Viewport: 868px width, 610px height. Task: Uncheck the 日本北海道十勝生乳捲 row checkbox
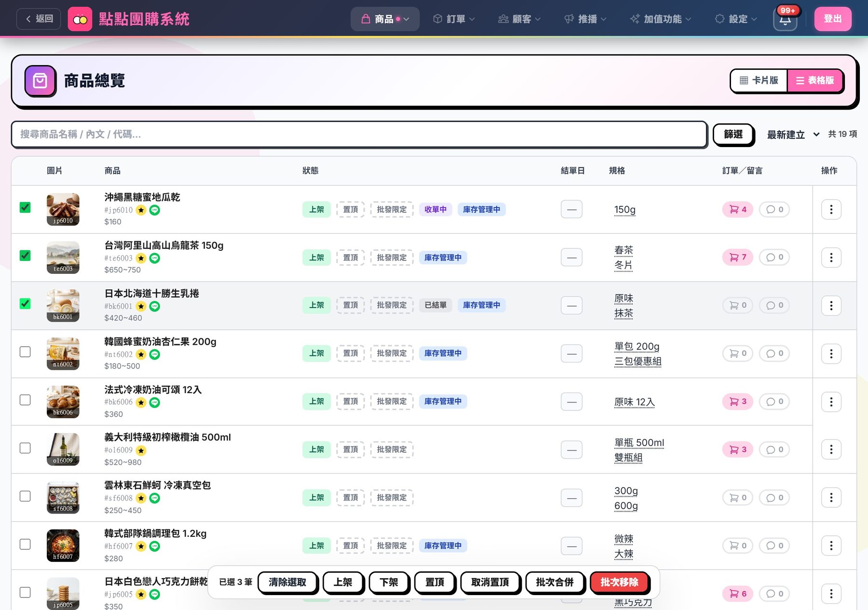(25, 304)
